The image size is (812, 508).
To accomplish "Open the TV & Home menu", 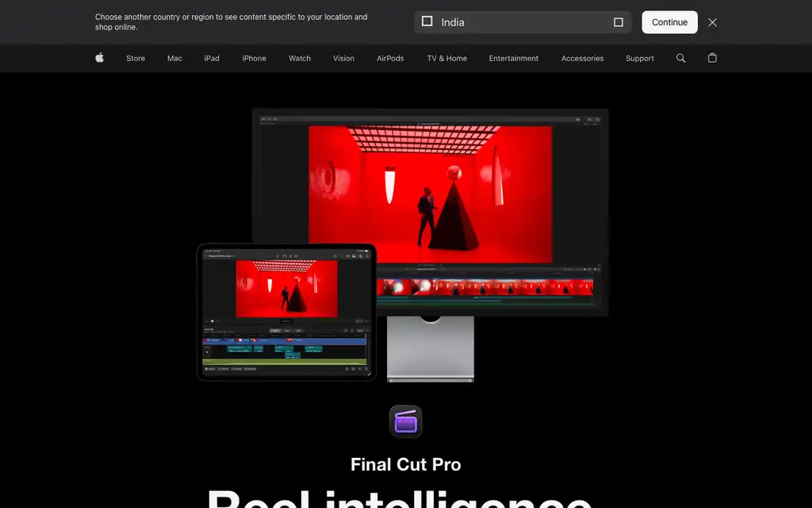I will coord(446,58).
